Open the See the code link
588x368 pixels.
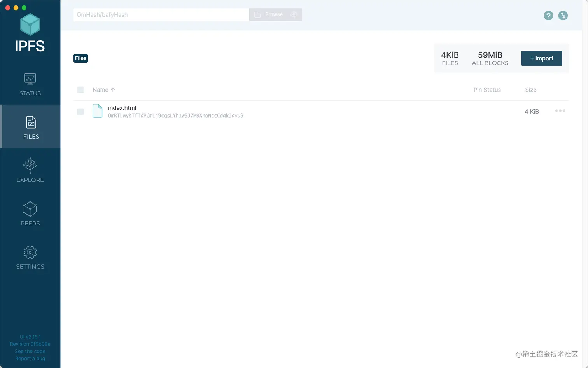tap(30, 351)
